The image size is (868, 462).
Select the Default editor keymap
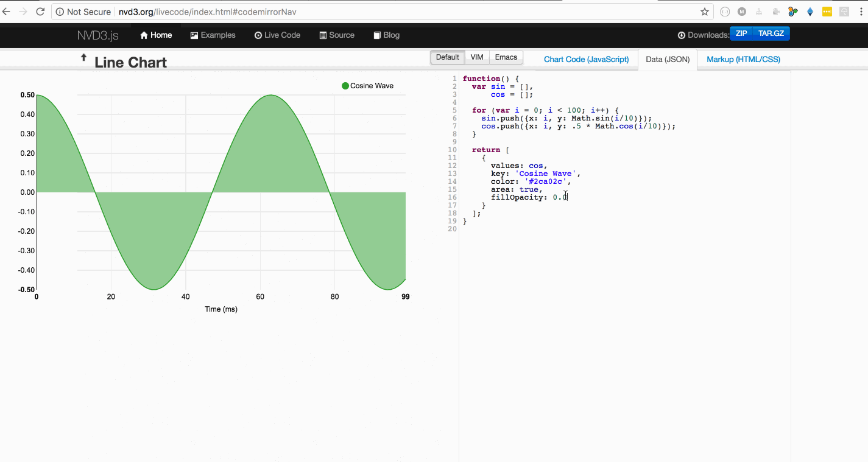pyautogui.click(x=448, y=57)
